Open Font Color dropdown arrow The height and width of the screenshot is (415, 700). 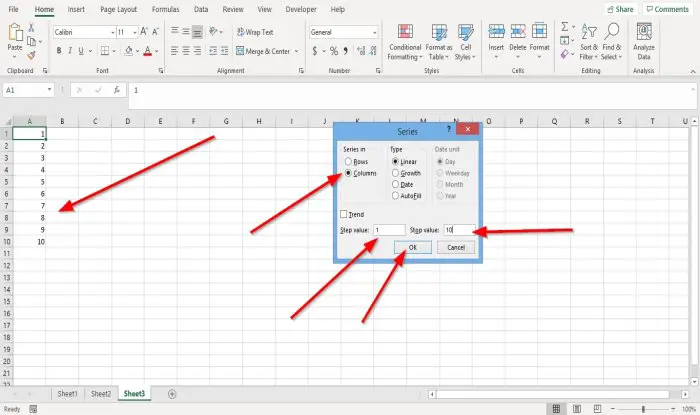[157, 51]
